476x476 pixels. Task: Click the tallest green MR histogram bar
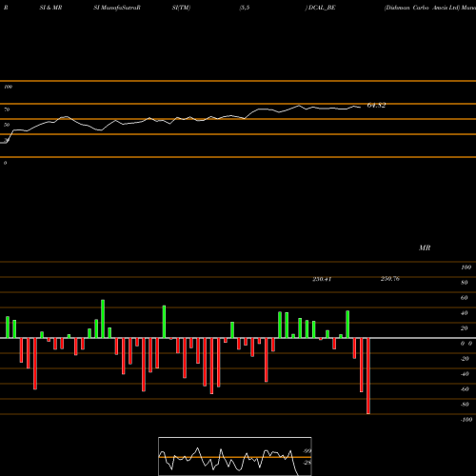pyautogui.click(x=103, y=319)
